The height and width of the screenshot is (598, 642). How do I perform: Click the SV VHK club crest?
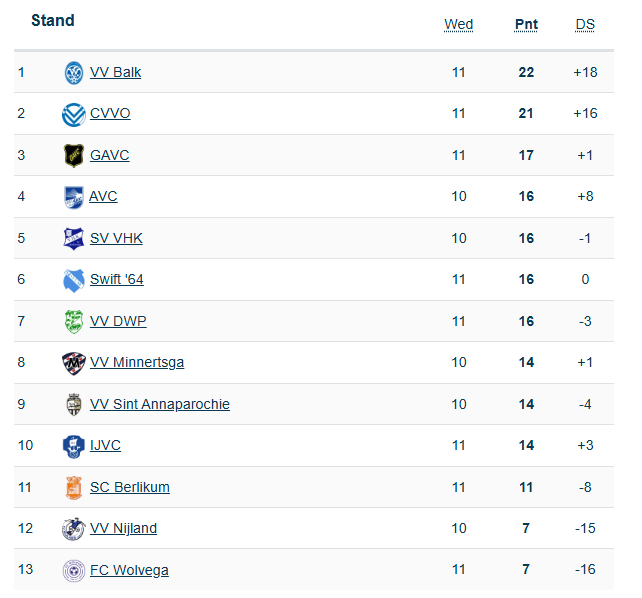(74, 238)
